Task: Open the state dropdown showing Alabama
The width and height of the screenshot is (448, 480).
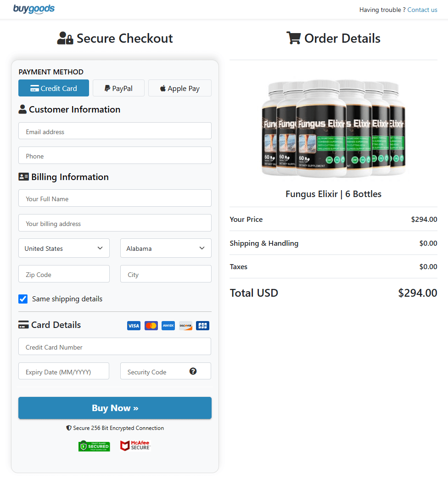Action: tap(166, 248)
